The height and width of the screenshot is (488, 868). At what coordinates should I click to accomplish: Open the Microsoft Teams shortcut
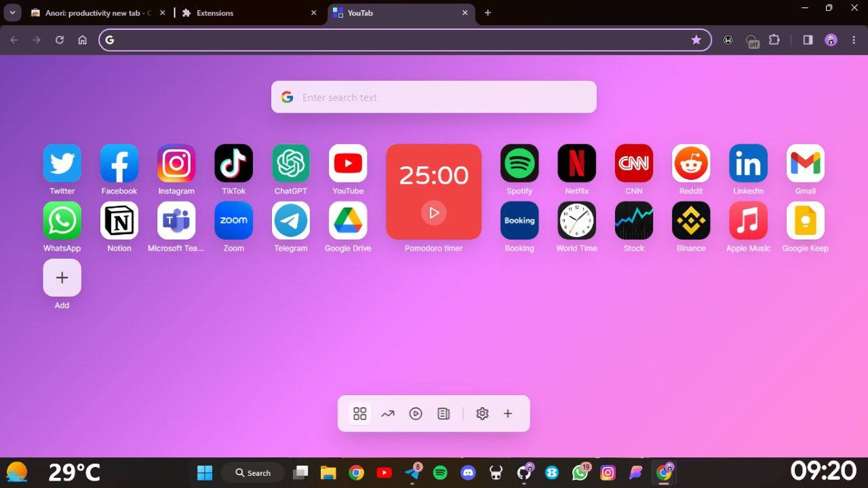tap(176, 221)
